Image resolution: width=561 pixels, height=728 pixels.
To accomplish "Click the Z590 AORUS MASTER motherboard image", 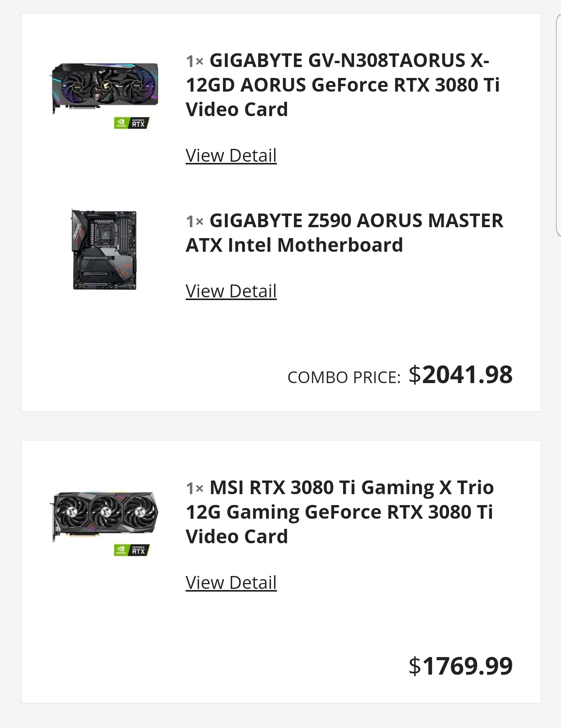I will point(104,249).
